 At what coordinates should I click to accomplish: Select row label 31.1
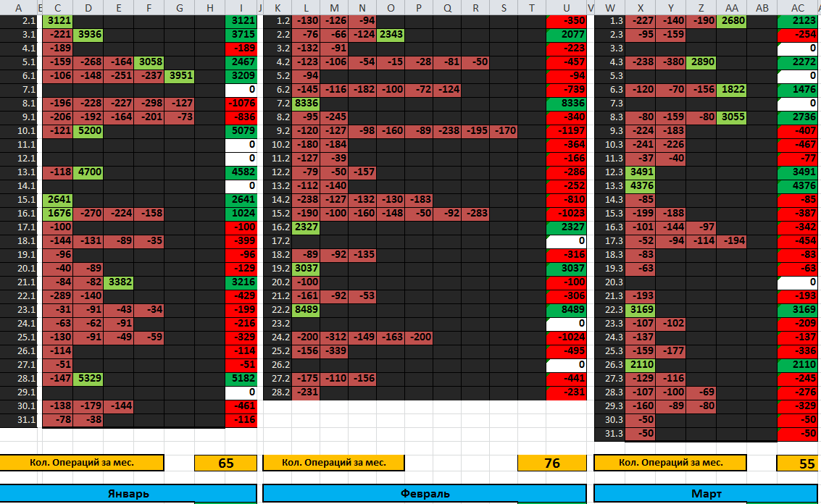pyautogui.click(x=19, y=419)
